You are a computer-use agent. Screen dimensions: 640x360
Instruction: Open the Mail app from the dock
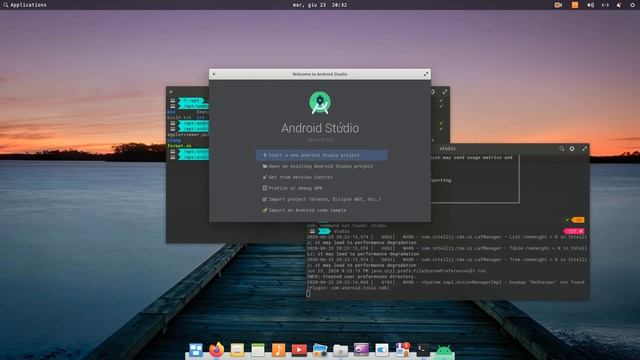point(237,350)
